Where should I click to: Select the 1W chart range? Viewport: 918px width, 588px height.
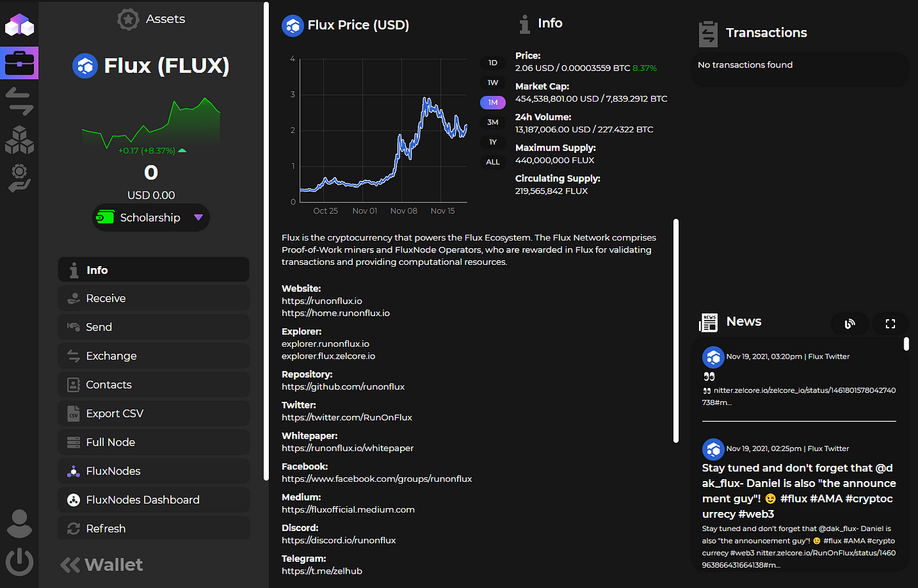click(492, 83)
